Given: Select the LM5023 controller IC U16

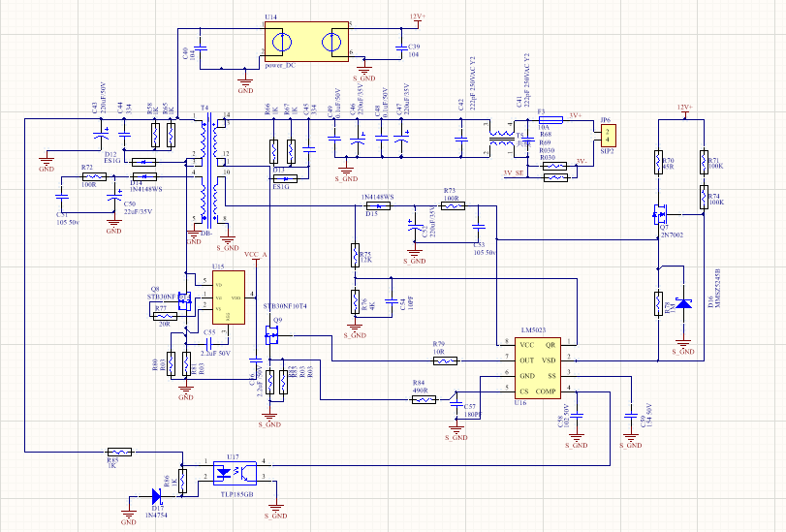Looking at the screenshot, I should [x=538, y=368].
